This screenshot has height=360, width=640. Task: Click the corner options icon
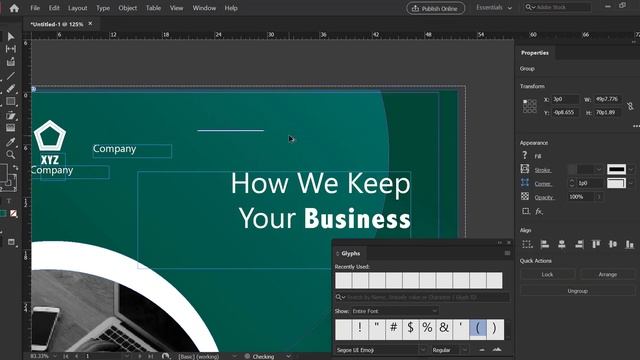525,183
